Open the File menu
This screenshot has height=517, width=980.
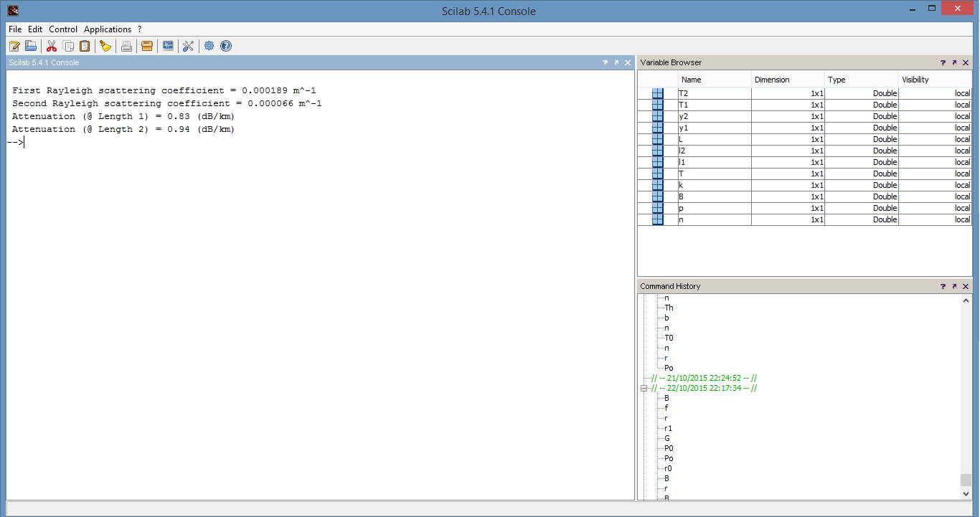point(15,29)
